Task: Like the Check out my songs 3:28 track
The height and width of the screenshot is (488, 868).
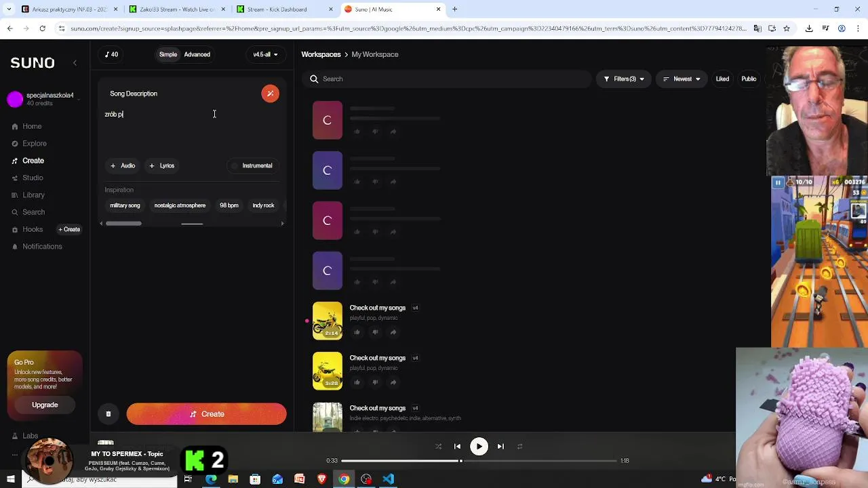Action: point(357,382)
